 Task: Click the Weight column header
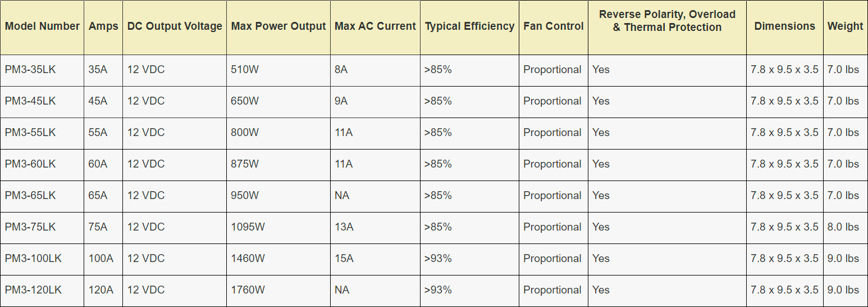pyautogui.click(x=845, y=26)
